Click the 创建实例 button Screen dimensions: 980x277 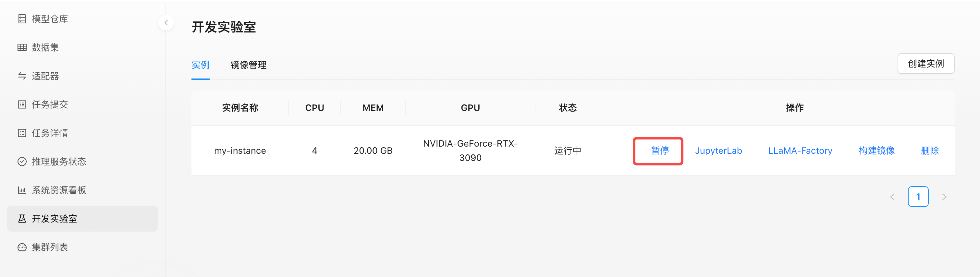pyautogui.click(x=925, y=64)
